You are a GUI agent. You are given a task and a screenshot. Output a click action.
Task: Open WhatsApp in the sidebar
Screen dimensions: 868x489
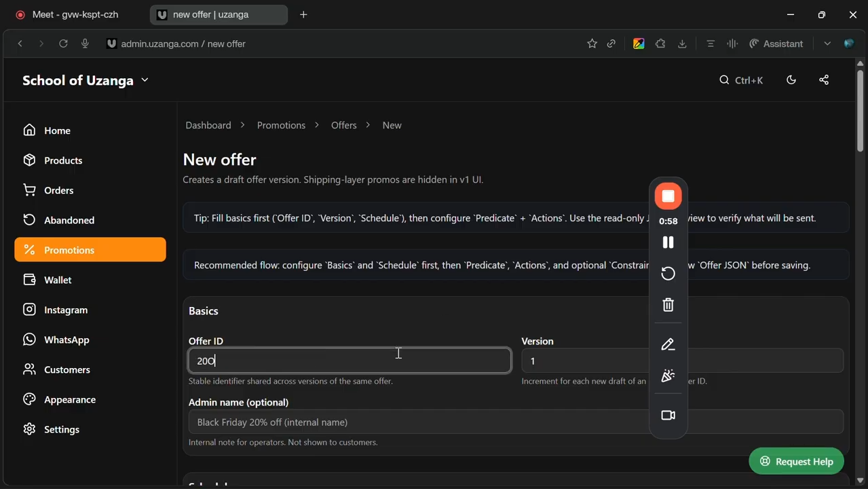pyautogui.click(x=90, y=340)
